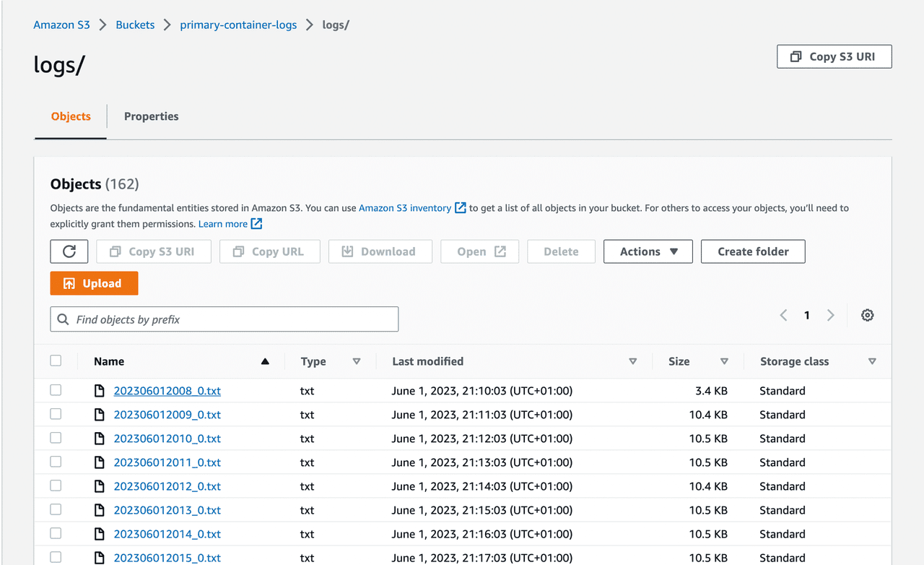The height and width of the screenshot is (565, 924).
Task: Switch to the Properties tab
Action: (151, 116)
